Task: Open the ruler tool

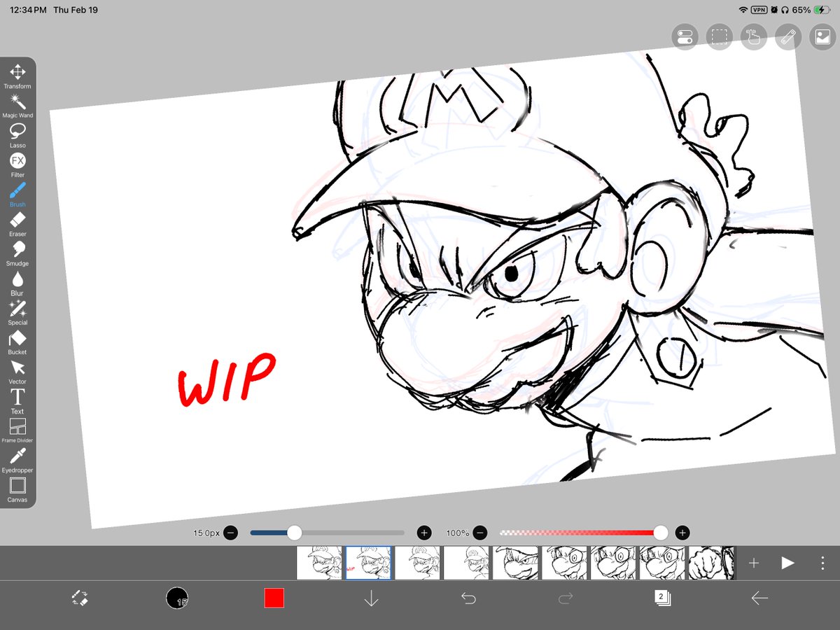Action: tap(787, 37)
